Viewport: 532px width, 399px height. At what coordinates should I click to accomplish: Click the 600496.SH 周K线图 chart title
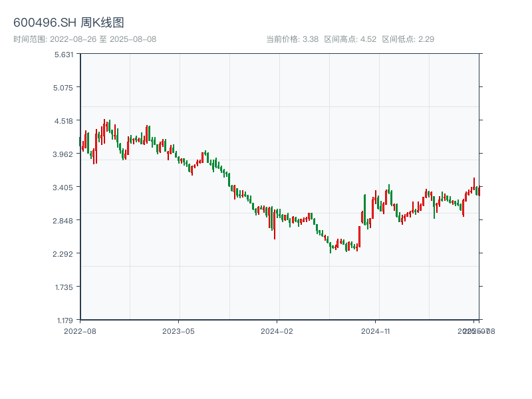click(68, 23)
